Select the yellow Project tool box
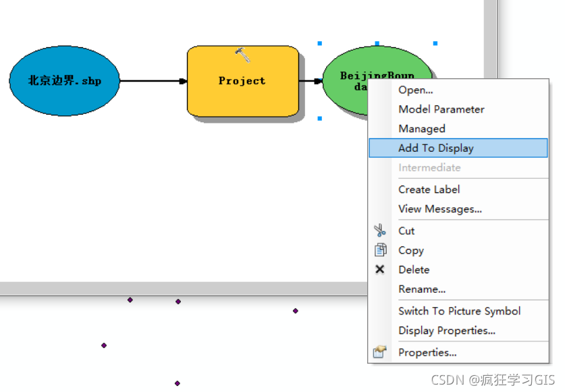 pyautogui.click(x=243, y=81)
